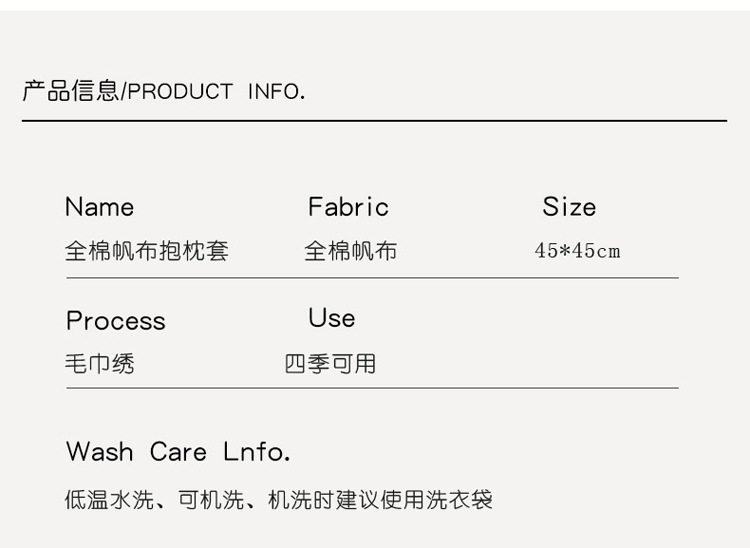Click the Chinese heading 产品信息
The width and height of the screenshot is (750, 548).
[70, 92]
